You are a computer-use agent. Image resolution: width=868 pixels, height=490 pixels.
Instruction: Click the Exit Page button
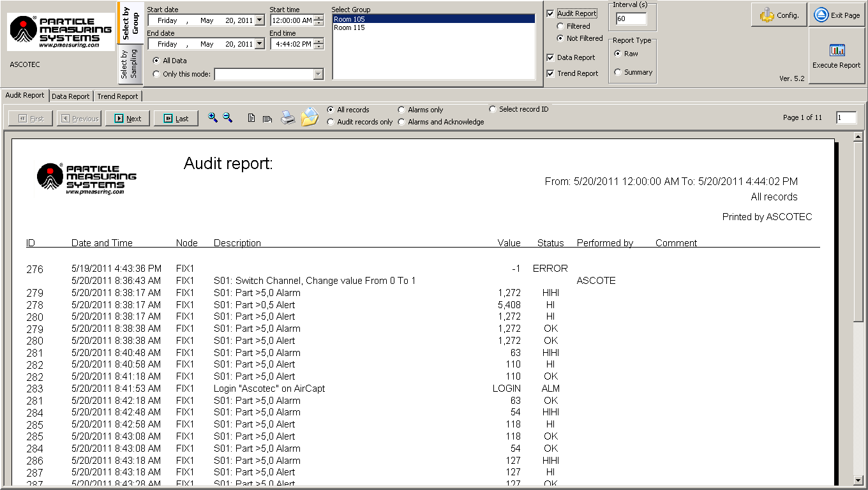[836, 15]
